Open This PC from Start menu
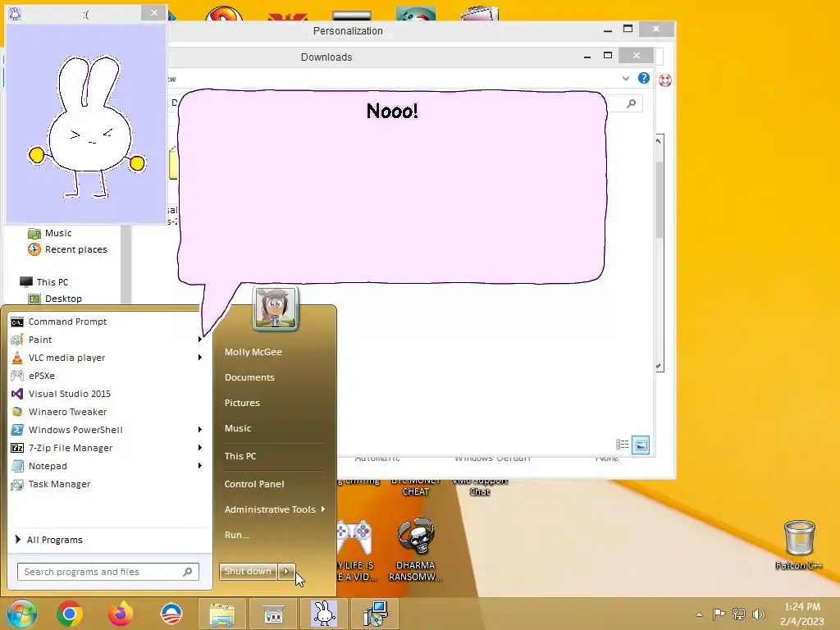 (240, 456)
